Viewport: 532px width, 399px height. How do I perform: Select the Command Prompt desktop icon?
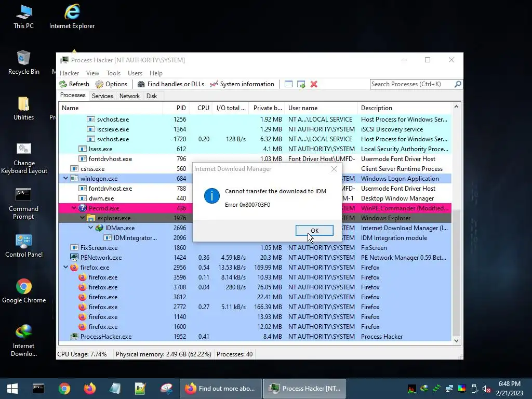(23, 204)
